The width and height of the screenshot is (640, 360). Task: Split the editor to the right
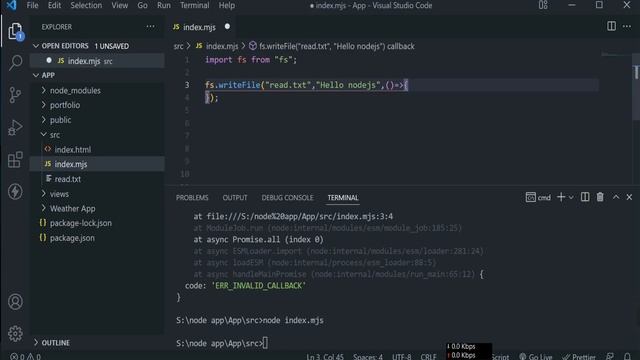(x=611, y=27)
